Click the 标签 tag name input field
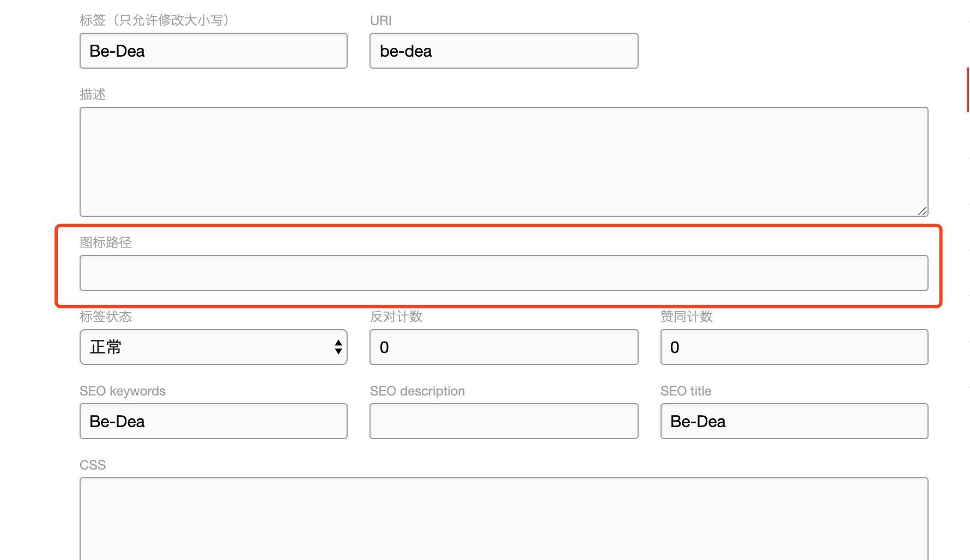 point(213,51)
